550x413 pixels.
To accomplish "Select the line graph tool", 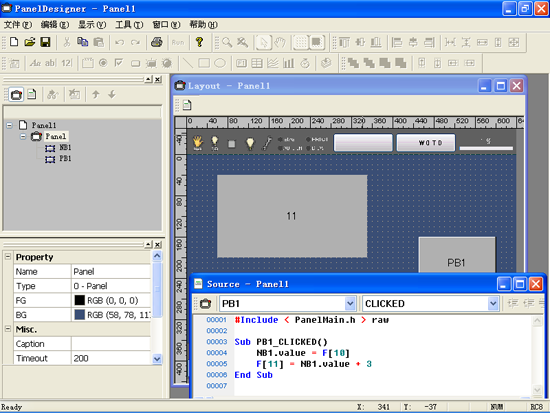I will coord(273,63).
